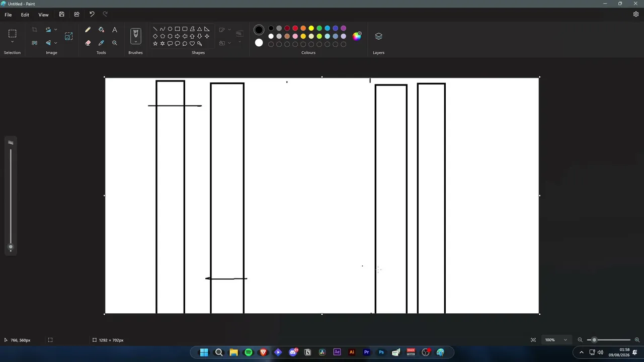Select the Fill bucket tool
This screenshot has width=644, height=362.
coord(101,30)
